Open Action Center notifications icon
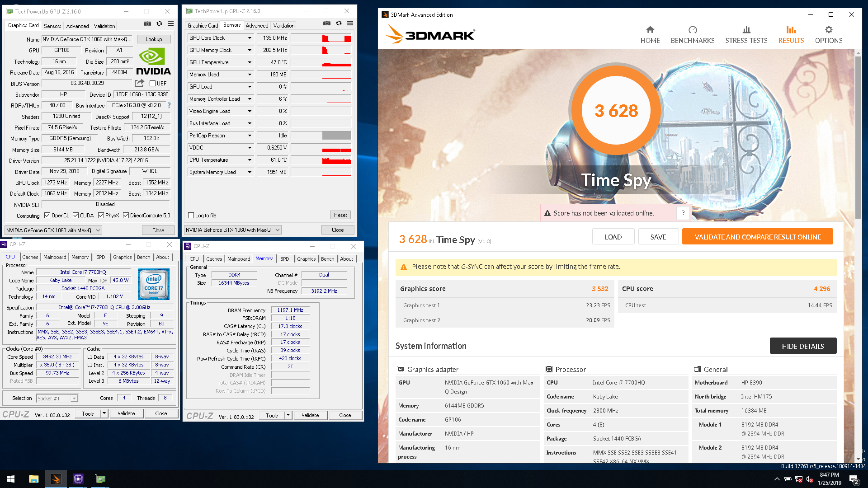The width and height of the screenshot is (868, 488). click(x=854, y=479)
